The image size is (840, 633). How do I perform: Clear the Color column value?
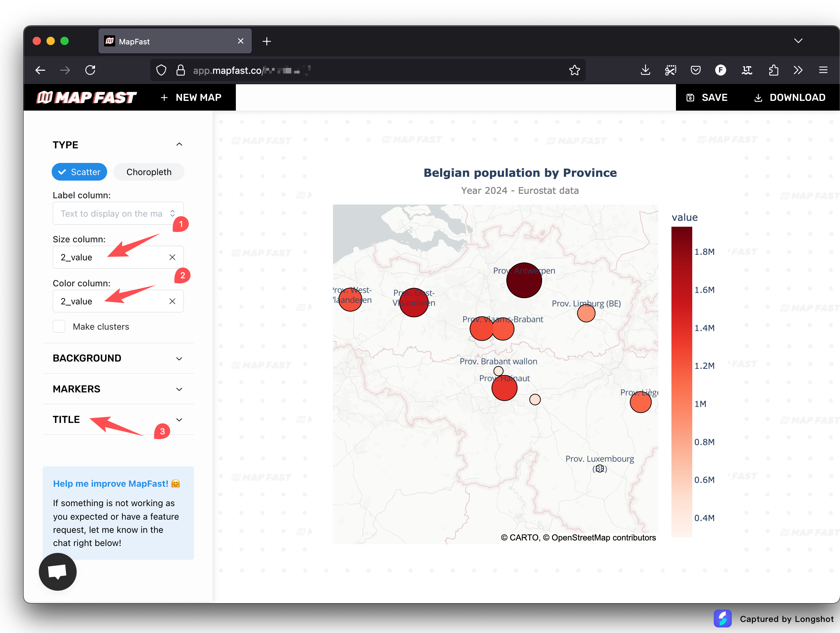coord(172,301)
